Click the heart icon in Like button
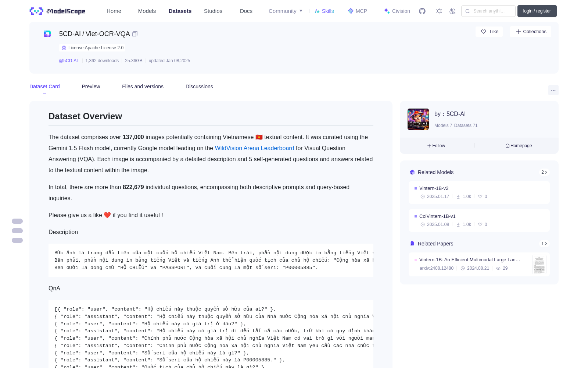Screen dimensions: 588x368 point(484,32)
